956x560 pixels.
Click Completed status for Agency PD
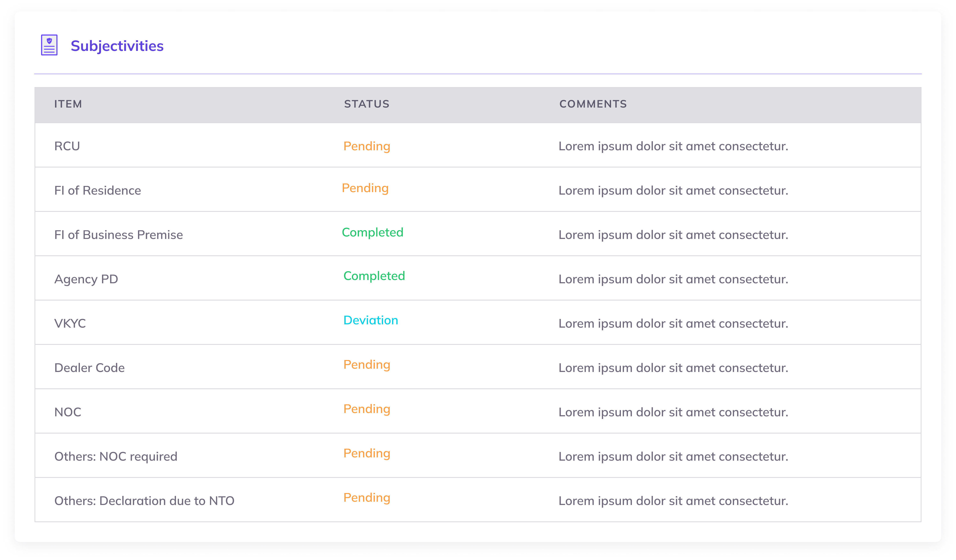pyautogui.click(x=374, y=276)
